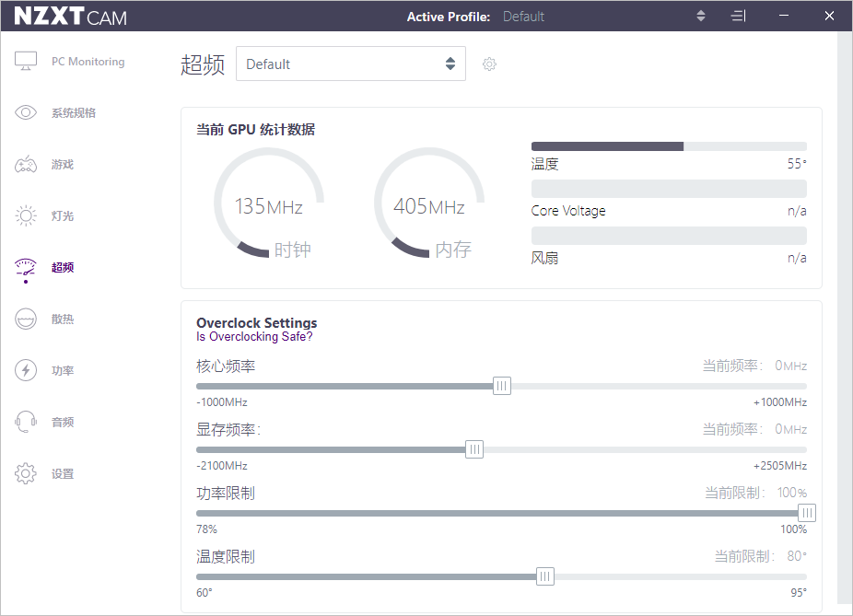
Task: Select the 超频 sidebar menu item
Action: (x=63, y=268)
